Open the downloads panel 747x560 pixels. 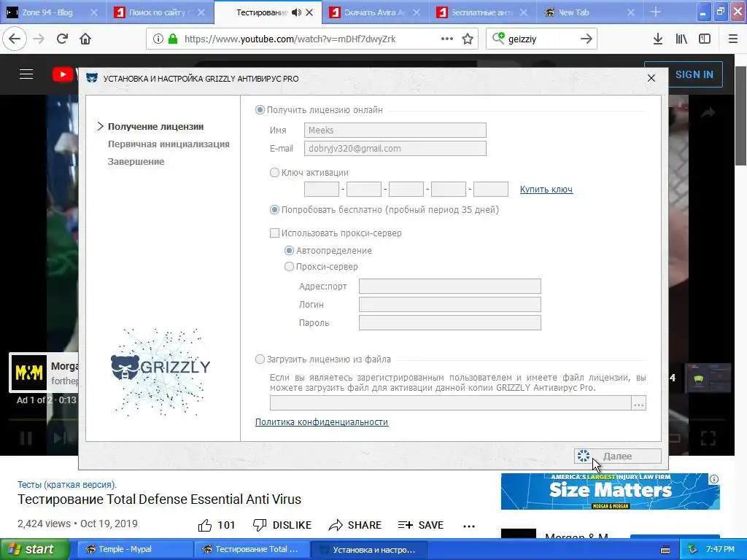pos(657,39)
